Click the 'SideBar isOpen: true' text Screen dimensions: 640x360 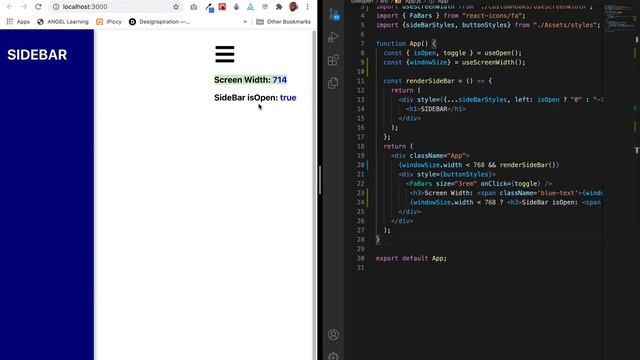click(x=255, y=98)
